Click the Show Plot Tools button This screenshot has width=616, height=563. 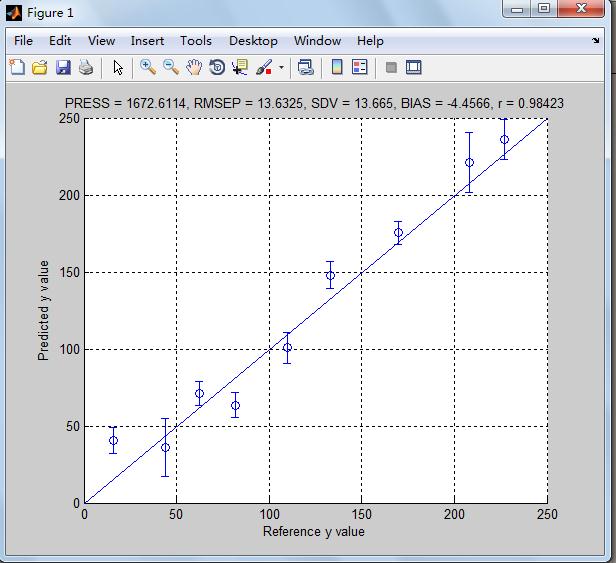click(414, 68)
